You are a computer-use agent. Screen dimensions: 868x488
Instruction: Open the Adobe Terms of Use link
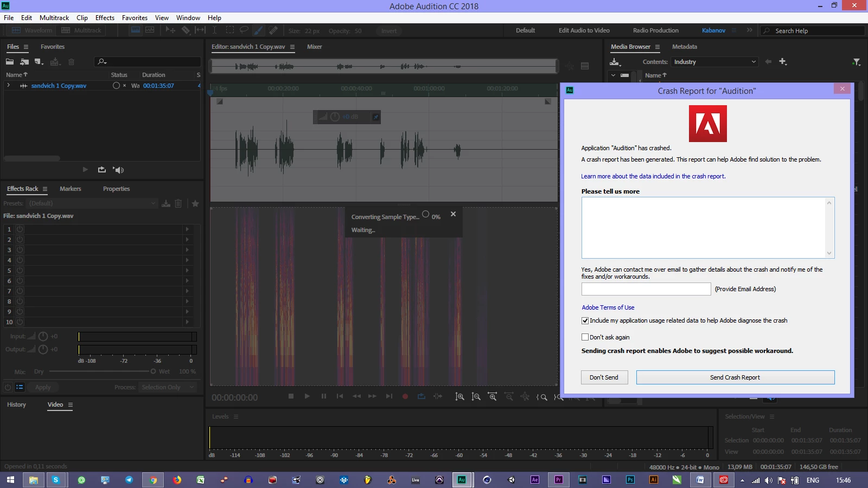point(608,307)
